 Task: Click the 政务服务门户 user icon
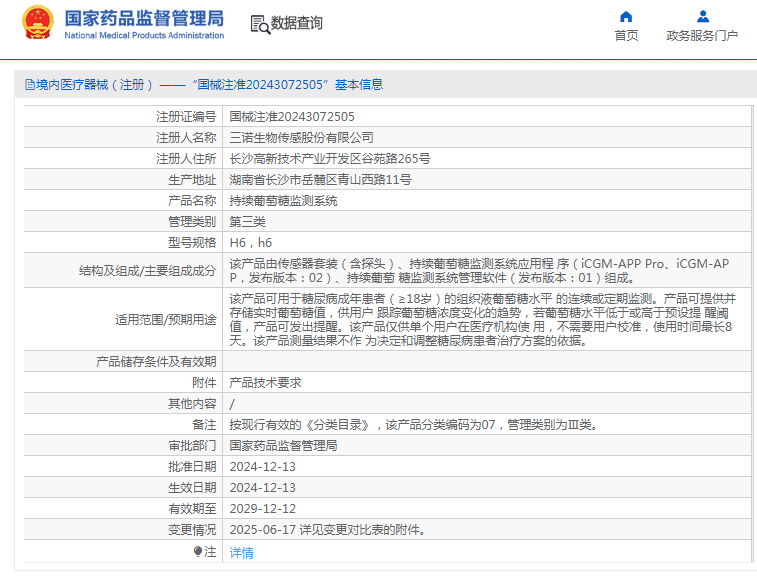(x=702, y=17)
